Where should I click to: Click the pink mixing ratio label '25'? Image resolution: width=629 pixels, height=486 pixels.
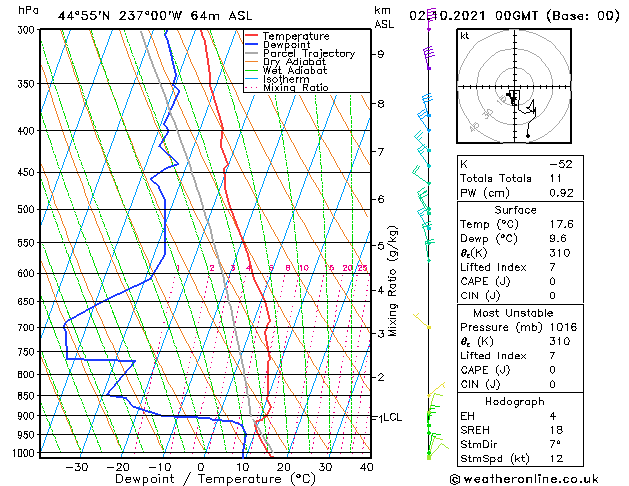pos(362,268)
